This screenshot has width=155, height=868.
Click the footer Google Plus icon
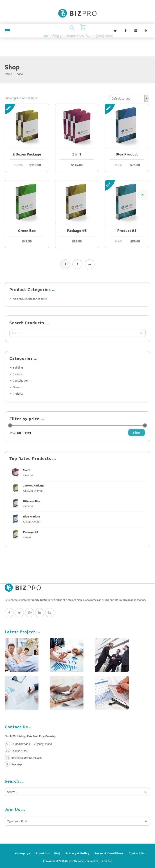(x=30, y=613)
